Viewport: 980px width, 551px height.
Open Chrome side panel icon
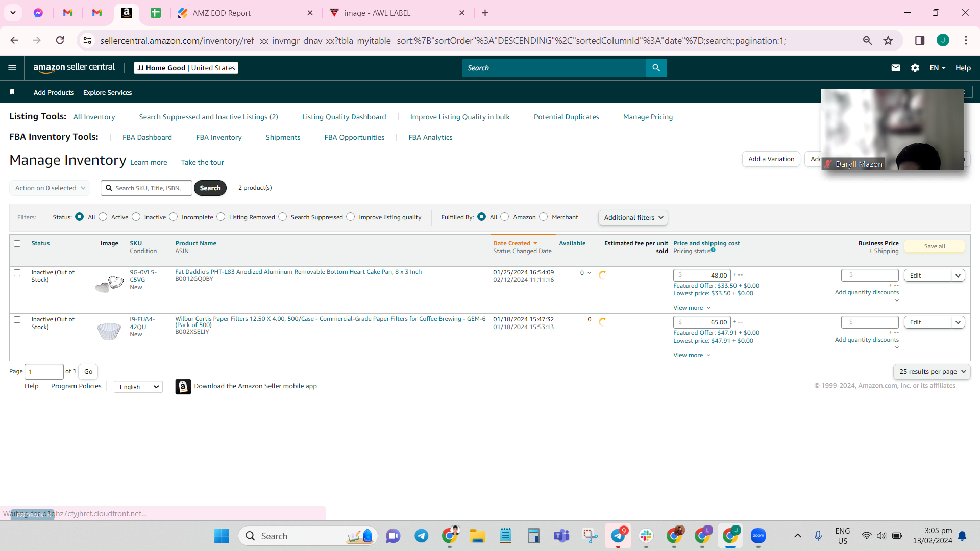click(920, 40)
